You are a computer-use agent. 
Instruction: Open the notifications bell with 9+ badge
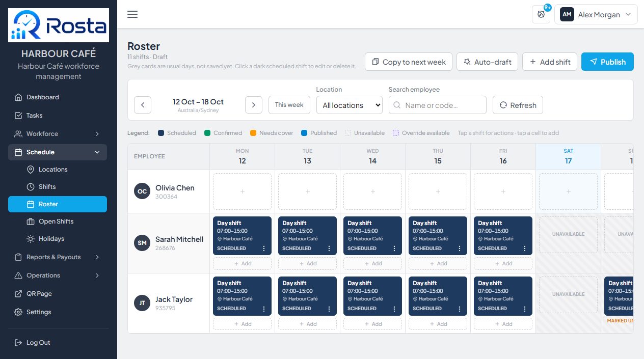tap(541, 14)
